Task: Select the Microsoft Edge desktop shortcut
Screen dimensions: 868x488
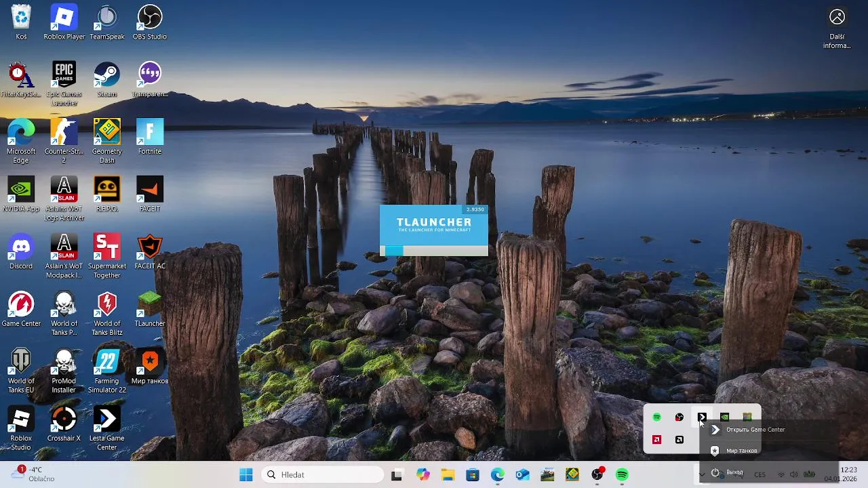Action: (x=21, y=142)
